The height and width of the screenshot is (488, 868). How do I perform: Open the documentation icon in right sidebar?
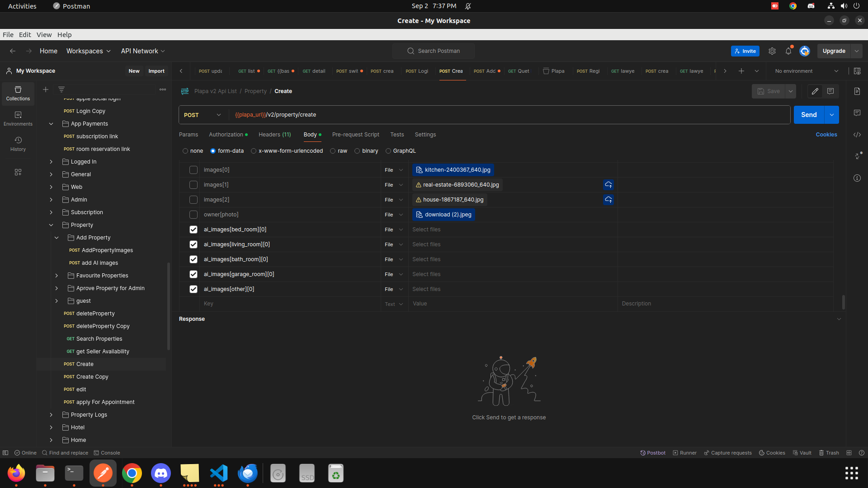point(857,91)
